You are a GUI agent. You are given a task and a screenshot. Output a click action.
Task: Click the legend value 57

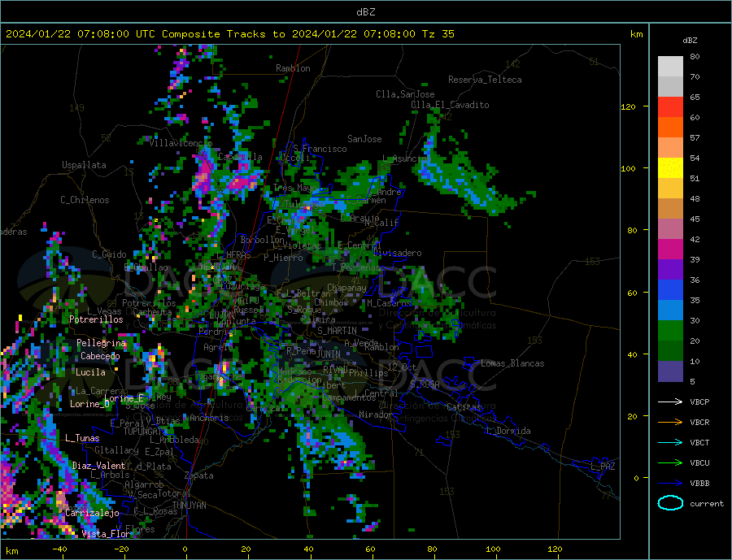(695, 137)
